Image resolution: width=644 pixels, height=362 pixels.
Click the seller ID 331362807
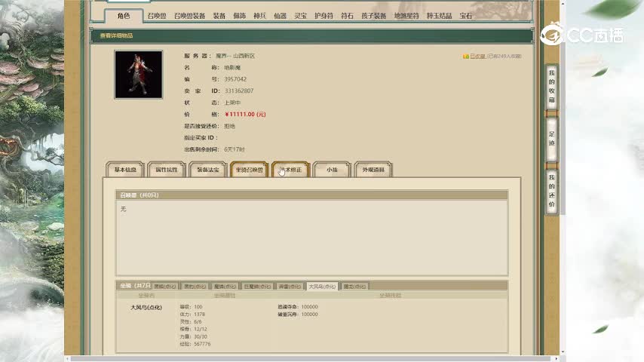tap(238, 90)
